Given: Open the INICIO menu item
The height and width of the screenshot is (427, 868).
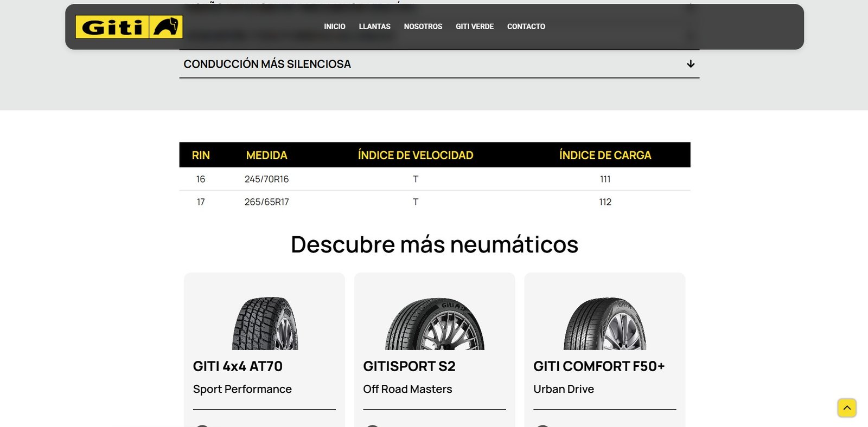Looking at the screenshot, I should pyautogui.click(x=335, y=27).
